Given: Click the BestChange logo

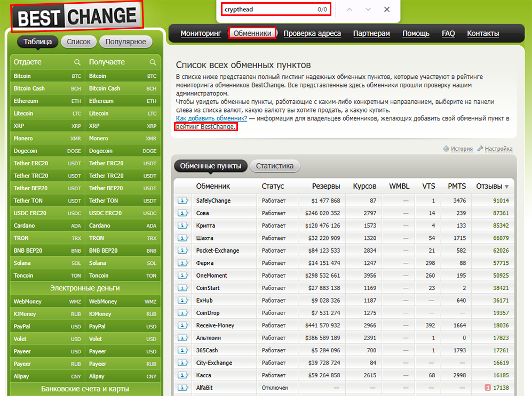Looking at the screenshot, I should (x=77, y=15).
